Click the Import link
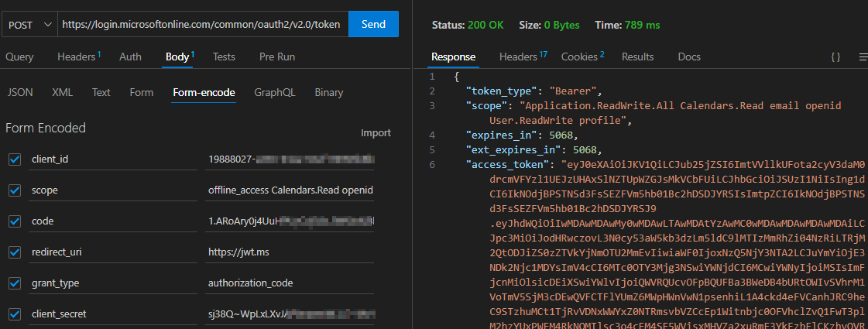The width and height of the screenshot is (868, 329). (x=376, y=133)
